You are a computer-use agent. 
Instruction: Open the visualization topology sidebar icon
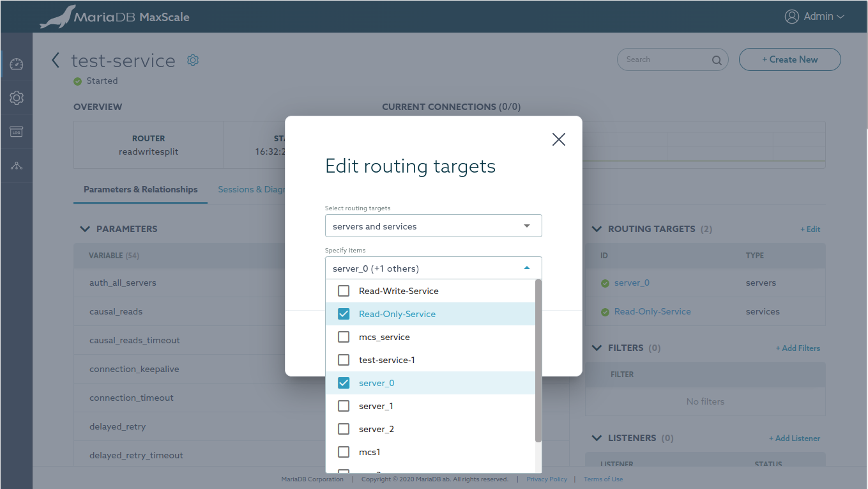click(17, 166)
